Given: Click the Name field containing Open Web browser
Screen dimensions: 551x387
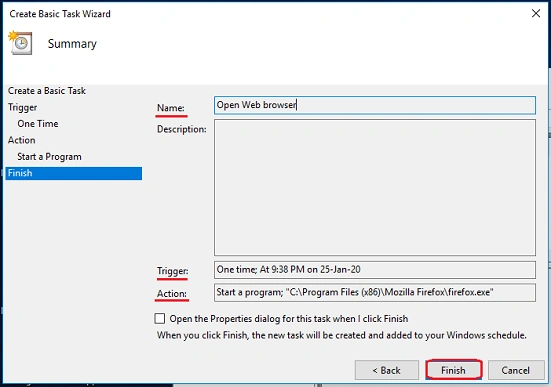Looking at the screenshot, I should (x=375, y=105).
